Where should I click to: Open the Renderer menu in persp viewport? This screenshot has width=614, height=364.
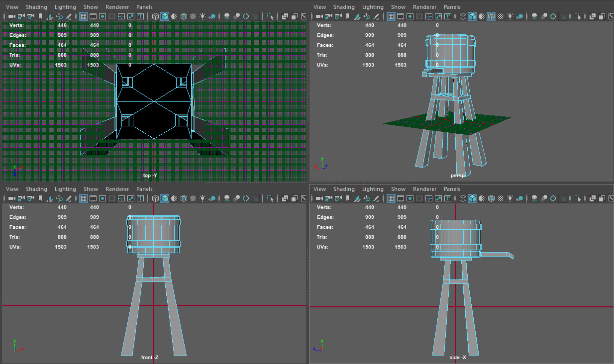pyautogui.click(x=424, y=6)
